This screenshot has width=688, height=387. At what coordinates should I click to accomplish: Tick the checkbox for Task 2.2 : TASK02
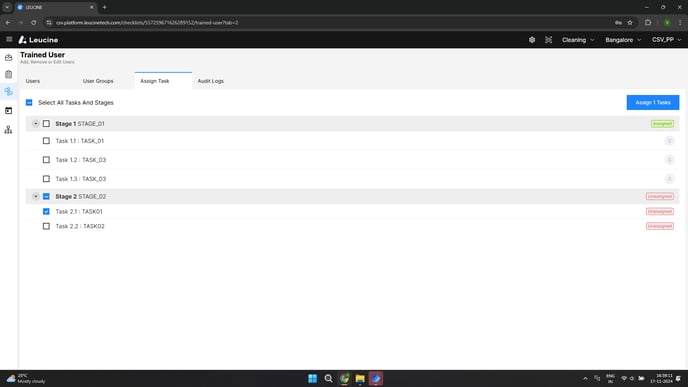(46, 226)
